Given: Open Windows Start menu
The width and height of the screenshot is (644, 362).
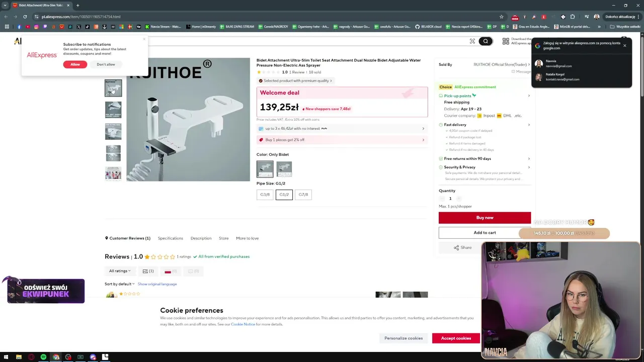Looking at the screenshot, I should pos(7,357).
